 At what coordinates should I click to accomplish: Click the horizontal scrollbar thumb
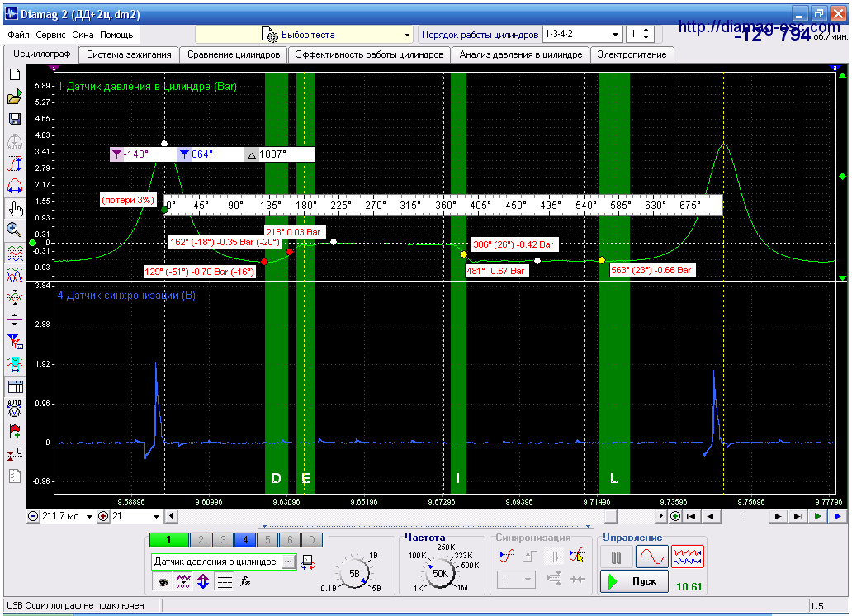(611, 516)
